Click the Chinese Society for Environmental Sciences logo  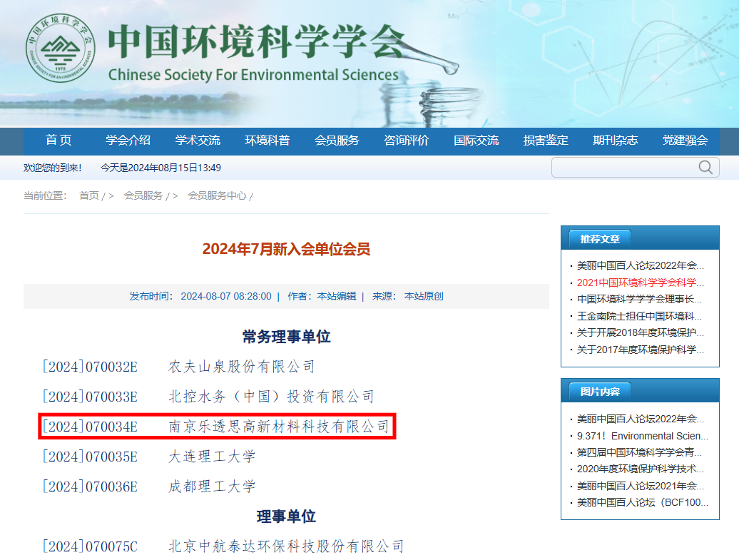(x=61, y=48)
